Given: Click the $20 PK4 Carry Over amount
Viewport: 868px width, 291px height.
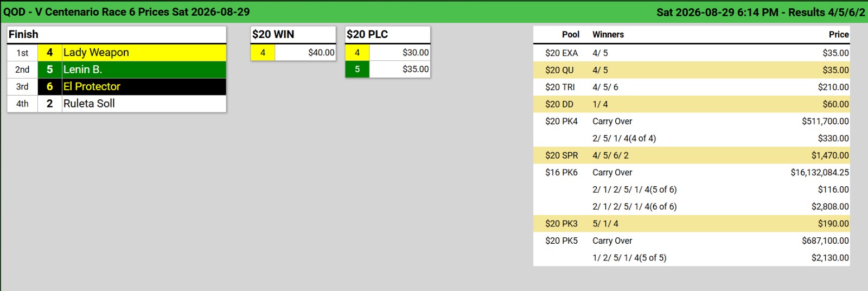Looking at the screenshot, I should point(825,121).
